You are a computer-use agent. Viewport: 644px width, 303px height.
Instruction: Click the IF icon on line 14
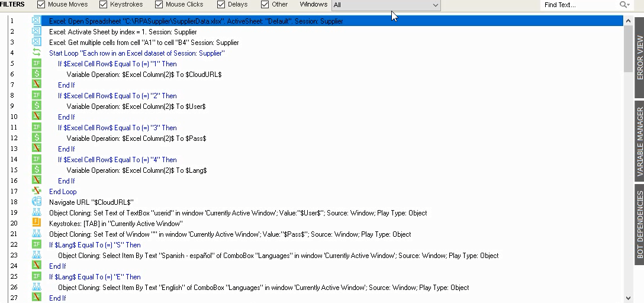point(36,159)
